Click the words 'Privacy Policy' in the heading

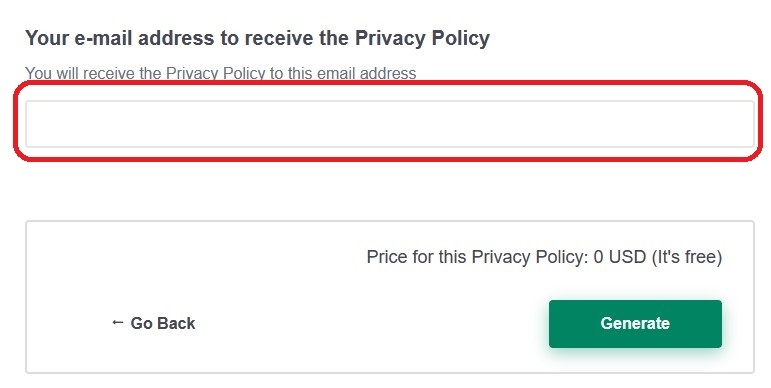coord(422,38)
